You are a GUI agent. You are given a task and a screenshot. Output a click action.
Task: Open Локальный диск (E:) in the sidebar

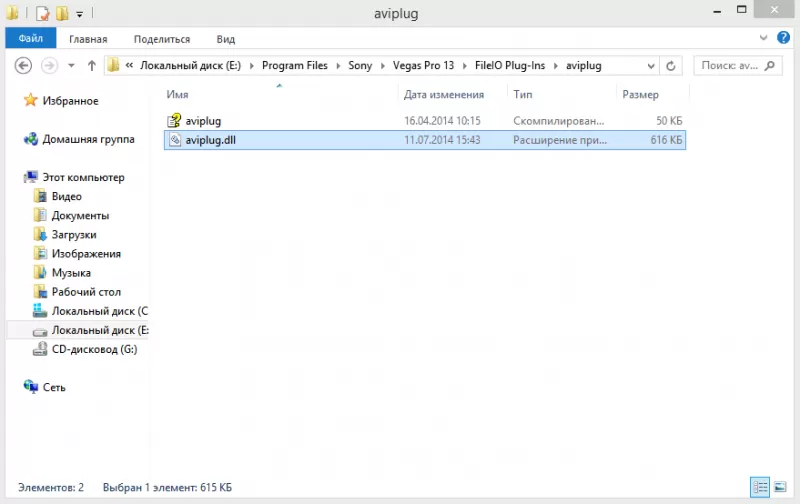point(100,331)
